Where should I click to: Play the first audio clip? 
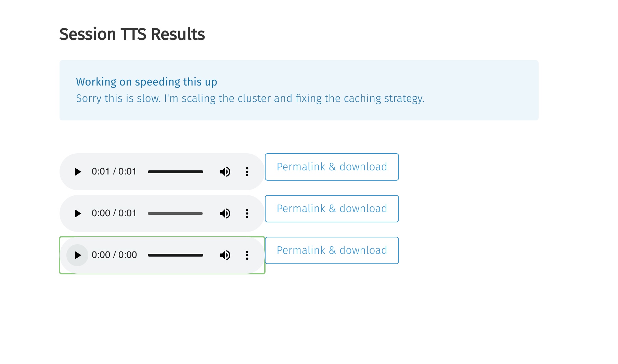[x=78, y=172]
